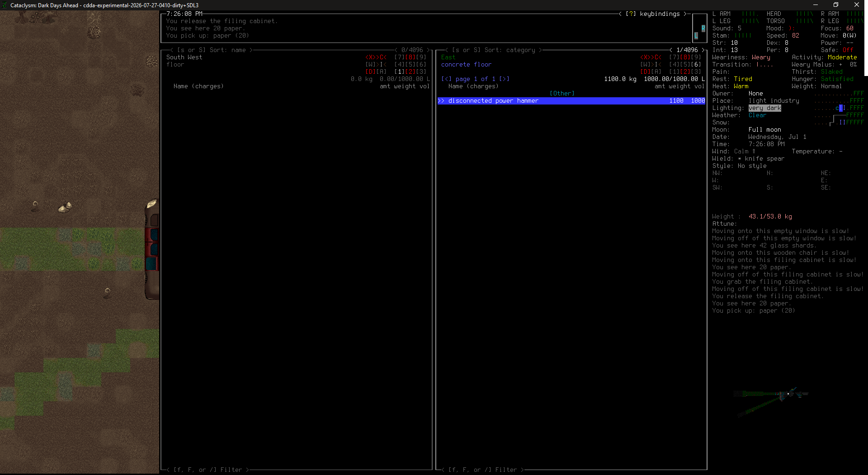868x475 pixels.
Task: Click the 'very dark' lighting value
Action: 764,108
